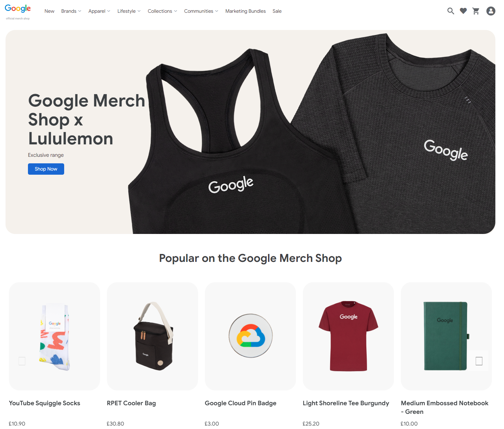Go to the New menu item
Image resolution: width=504 pixels, height=429 pixels.
(x=49, y=11)
